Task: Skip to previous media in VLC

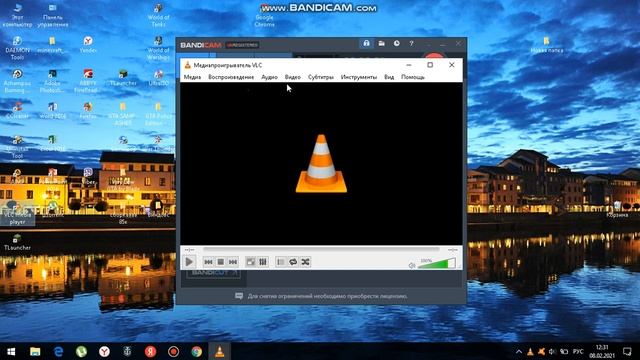Action: click(208, 262)
